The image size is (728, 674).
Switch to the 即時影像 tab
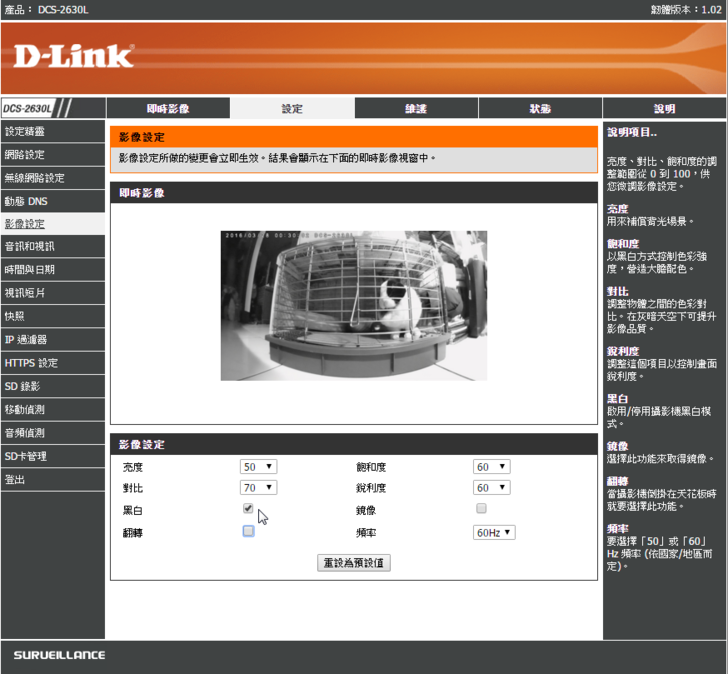pos(167,109)
